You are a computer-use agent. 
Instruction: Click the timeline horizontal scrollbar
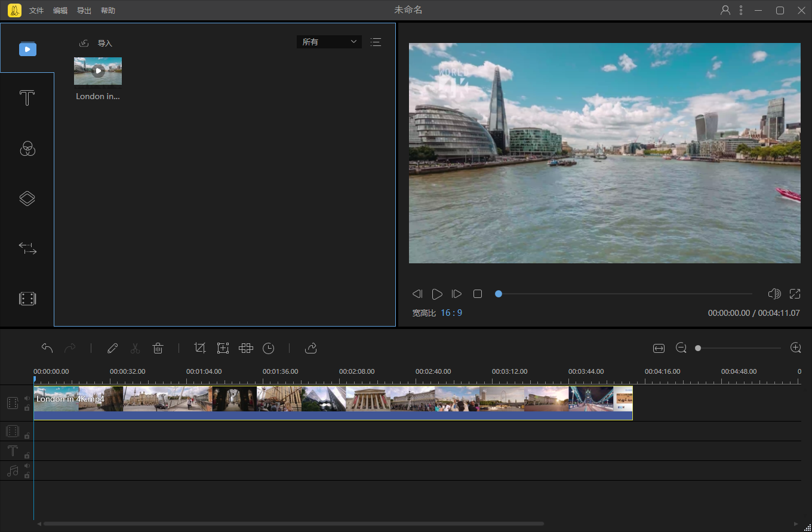[x=294, y=524]
